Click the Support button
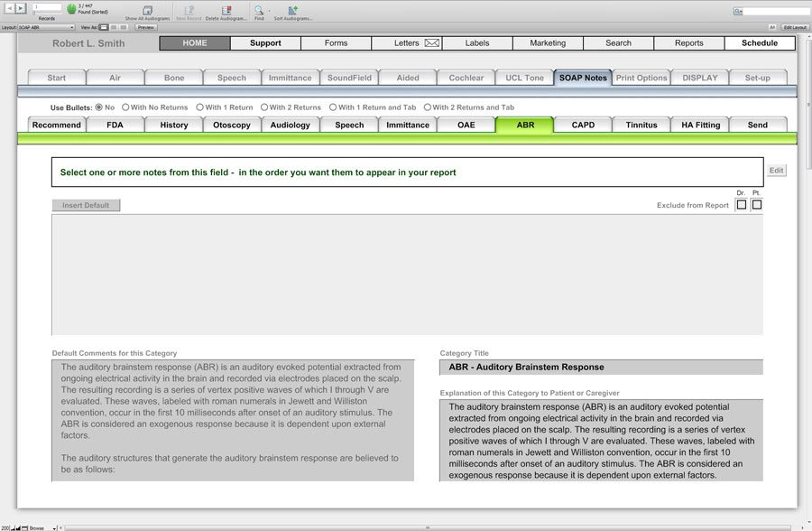This screenshot has height=531, width=812. click(265, 43)
